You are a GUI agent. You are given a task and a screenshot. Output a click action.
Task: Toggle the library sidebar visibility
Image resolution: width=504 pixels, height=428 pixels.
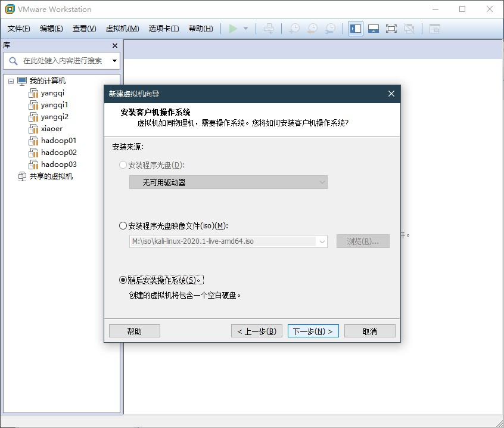click(355, 28)
